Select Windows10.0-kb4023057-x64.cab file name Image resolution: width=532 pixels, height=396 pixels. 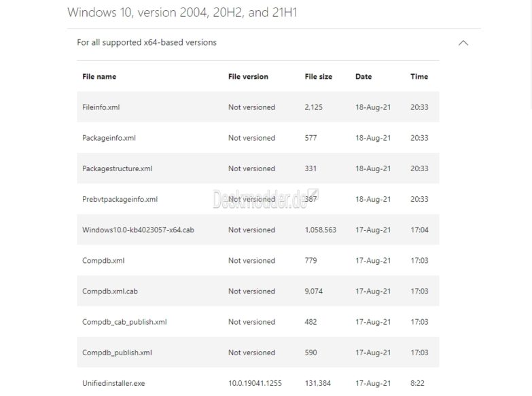(138, 230)
